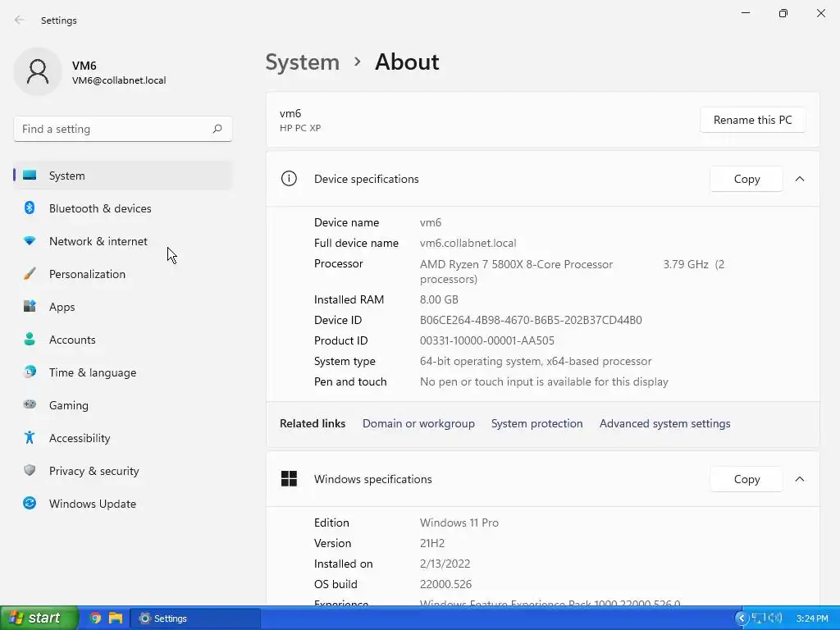
Task: Click the Network wifi icon in sidebar
Action: click(x=30, y=241)
